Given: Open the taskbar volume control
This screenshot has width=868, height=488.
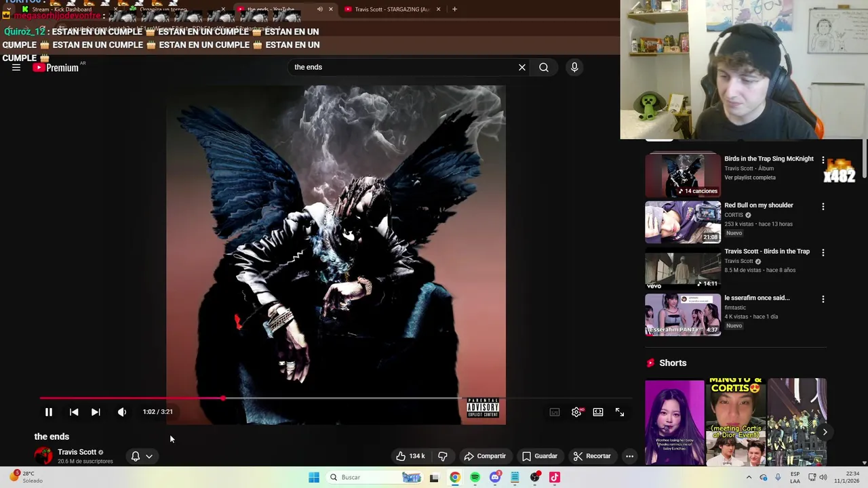Looking at the screenshot, I should point(823,477).
